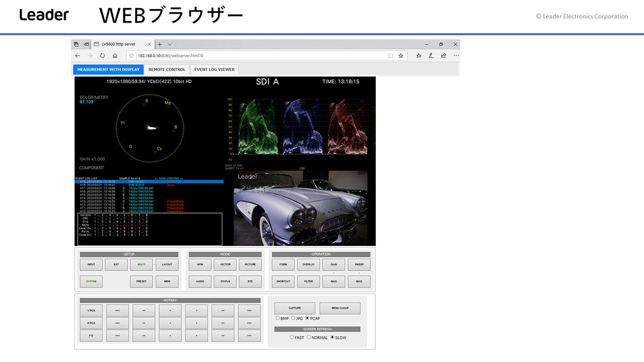644x362 pixels.
Task: Click the browser home icon
Action: point(115,56)
